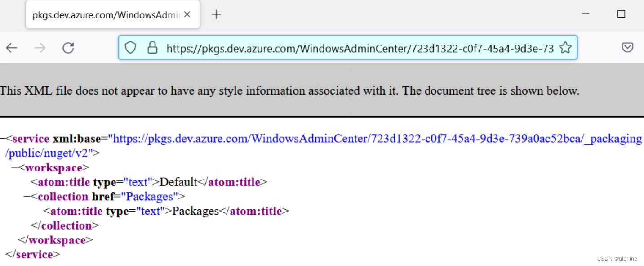
Task: Close the WindowsAdminCenter tab
Action: pos(187,14)
